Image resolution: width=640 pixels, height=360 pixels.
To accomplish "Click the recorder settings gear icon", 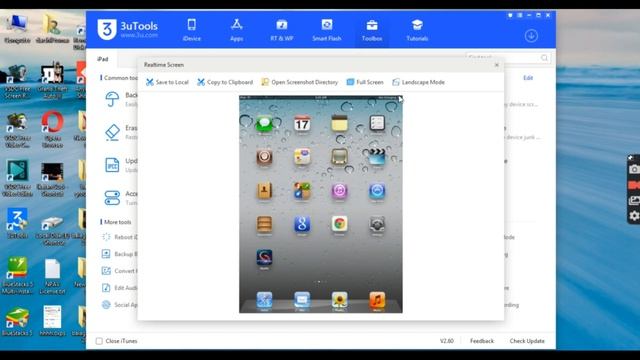I will (x=634, y=216).
